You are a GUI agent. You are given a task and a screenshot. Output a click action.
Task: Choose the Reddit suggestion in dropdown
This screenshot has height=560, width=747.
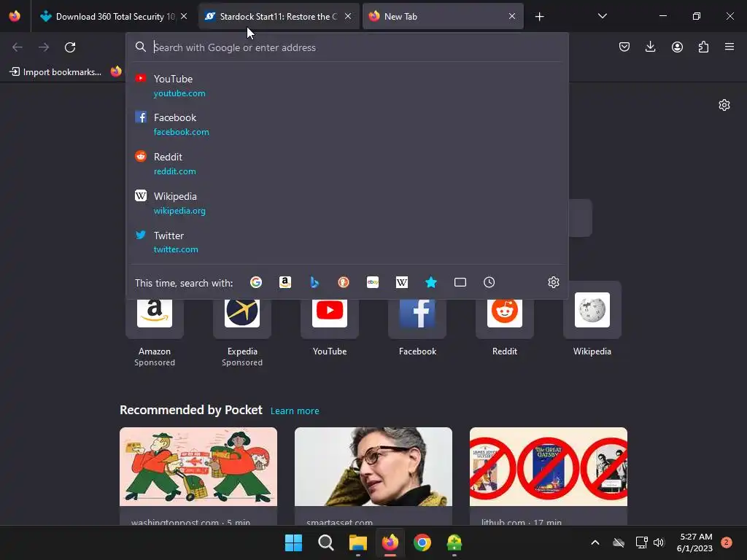tap(348, 164)
